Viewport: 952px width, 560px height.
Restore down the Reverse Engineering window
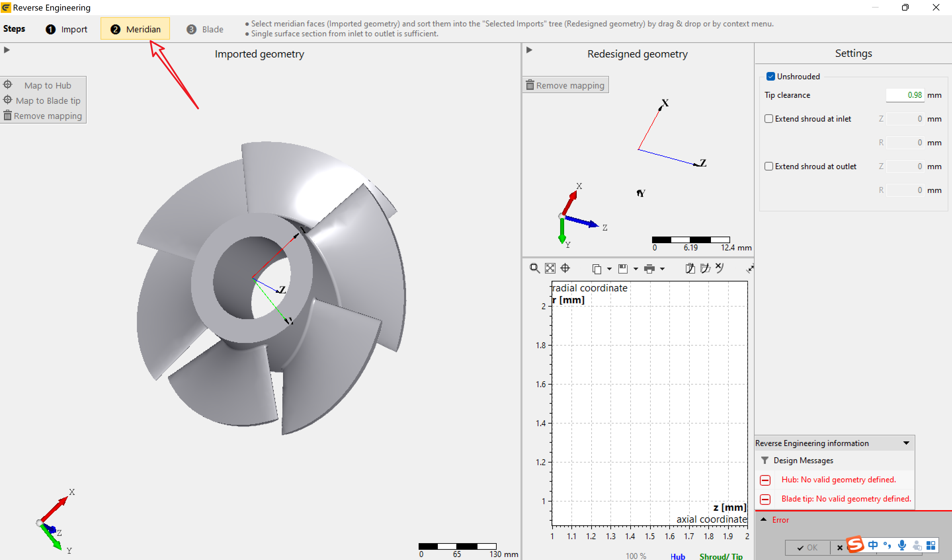pos(905,8)
